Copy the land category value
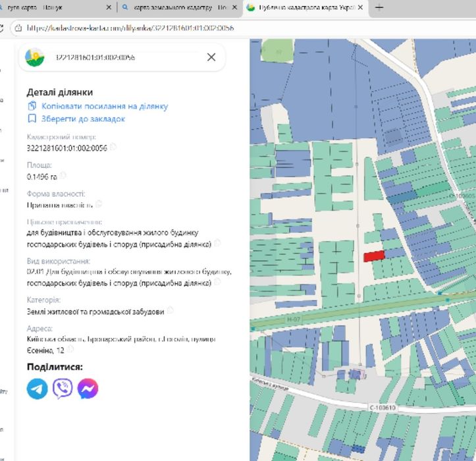 coord(171,310)
